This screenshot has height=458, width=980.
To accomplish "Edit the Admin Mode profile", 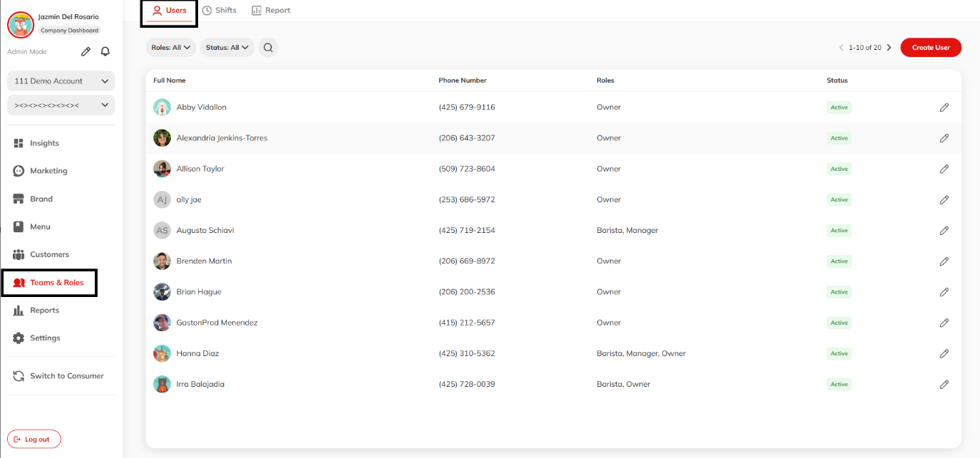I will point(86,51).
